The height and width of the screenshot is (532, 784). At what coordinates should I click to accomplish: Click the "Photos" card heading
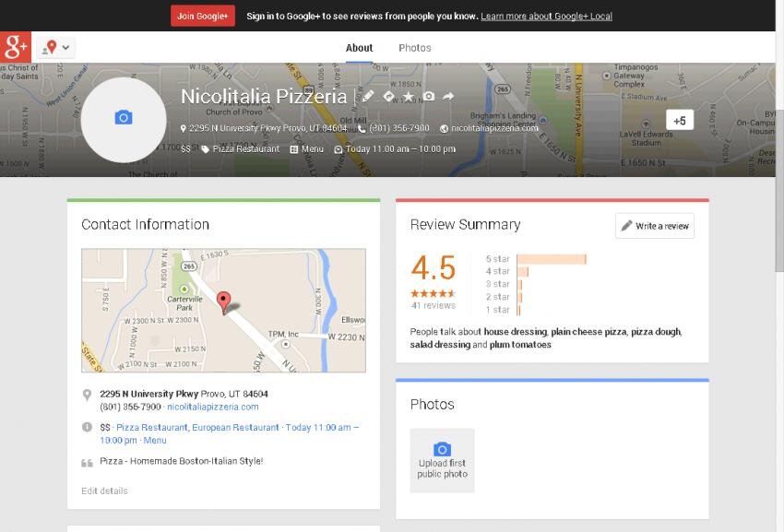tap(432, 405)
